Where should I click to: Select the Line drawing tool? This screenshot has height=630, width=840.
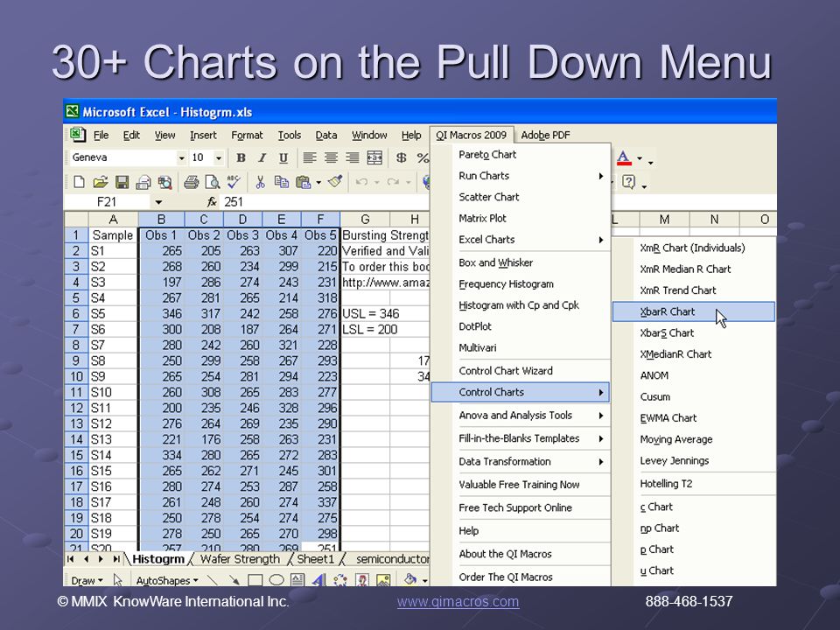point(213,580)
